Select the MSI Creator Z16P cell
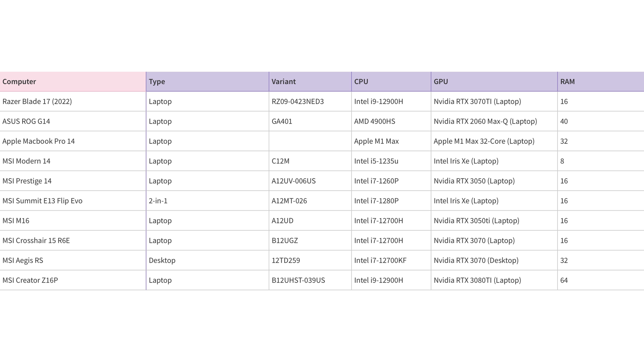The image size is (644, 362). (73, 280)
